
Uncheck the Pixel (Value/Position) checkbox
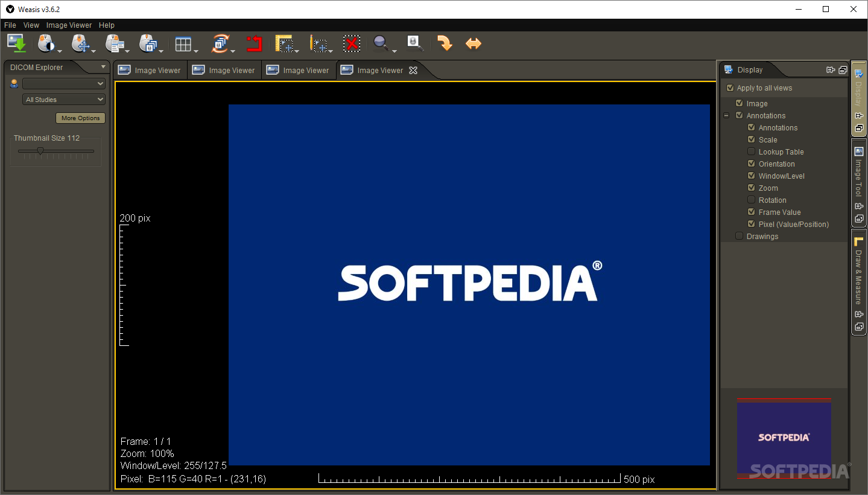click(752, 224)
